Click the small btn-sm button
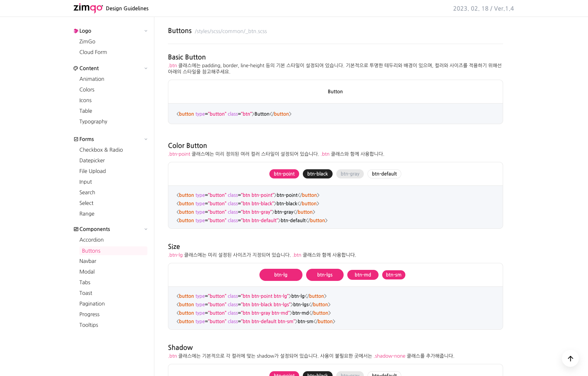Viewport: 588px width, 376px height. coord(394,275)
